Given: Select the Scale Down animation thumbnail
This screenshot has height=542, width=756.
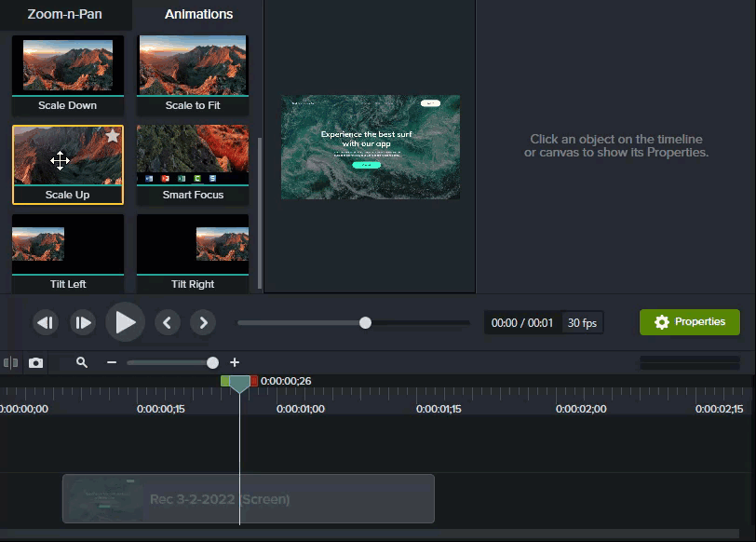Looking at the screenshot, I should [68, 75].
